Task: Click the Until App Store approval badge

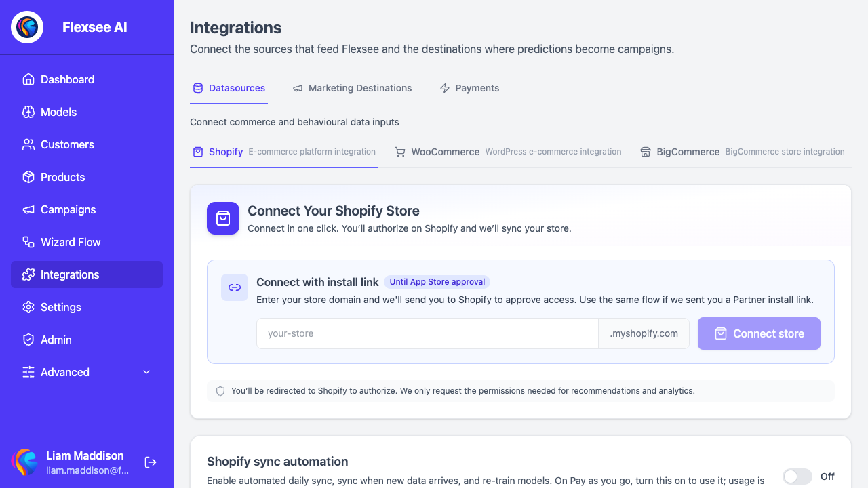Action: point(437,282)
